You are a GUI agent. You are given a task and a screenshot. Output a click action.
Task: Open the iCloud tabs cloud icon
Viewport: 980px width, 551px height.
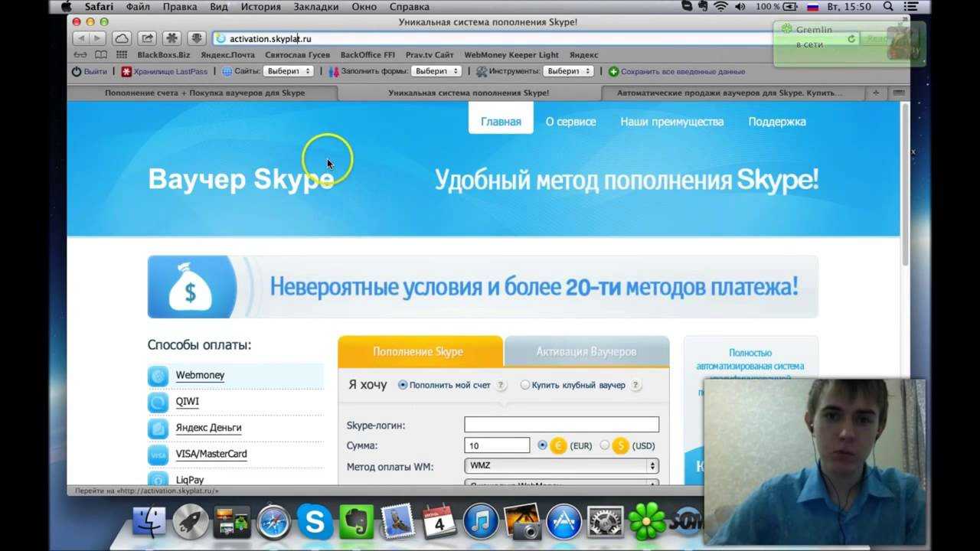click(x=121, y=38)
